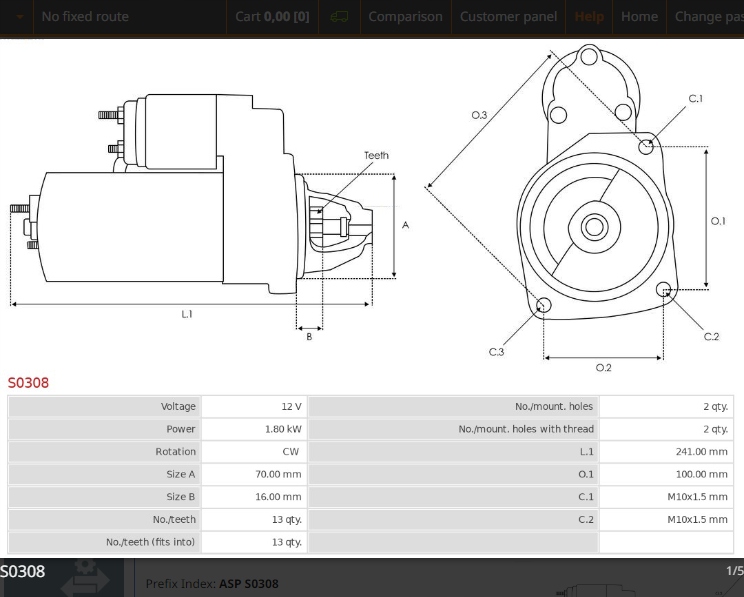Click the ASP S0308 prefix index text
744x597 pixels.
(249, 584)
